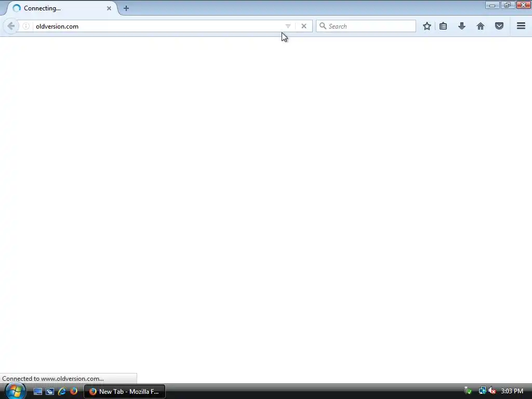Viewport: 532px width, 399px height.
Task: Close the Firefox window
Action: point(524,5)
